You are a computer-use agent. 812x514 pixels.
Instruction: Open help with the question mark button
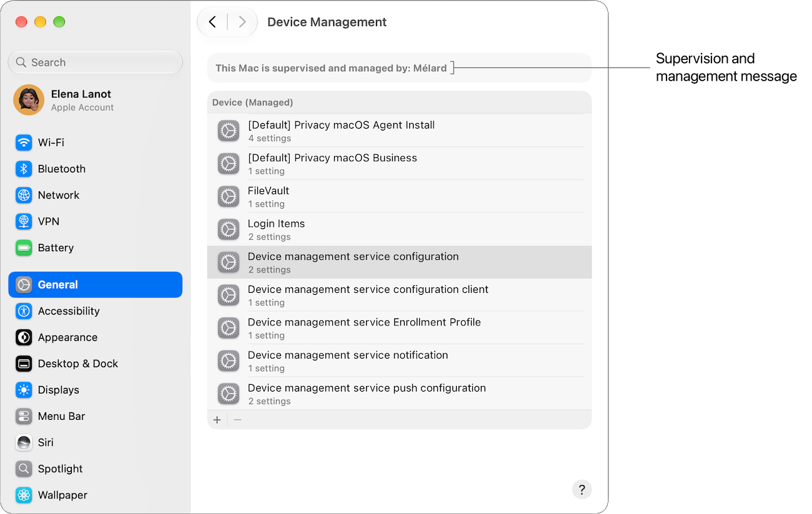coord(582,489)
